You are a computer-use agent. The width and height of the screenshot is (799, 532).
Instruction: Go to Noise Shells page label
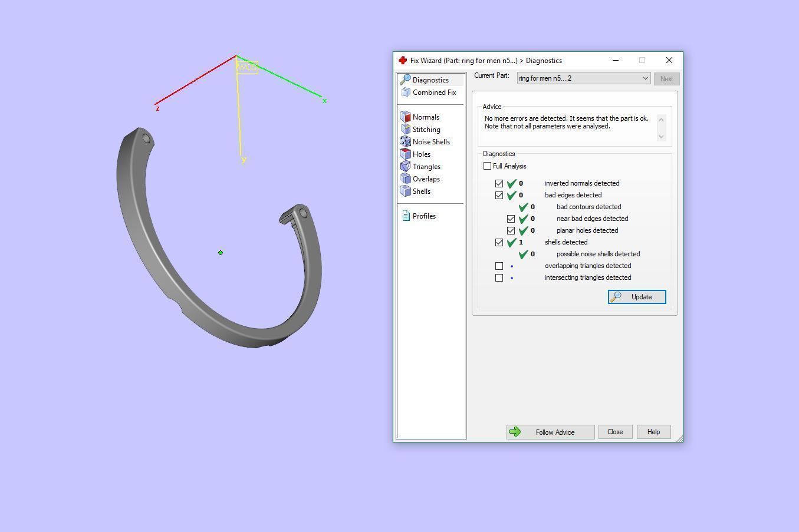click(431, 142)
